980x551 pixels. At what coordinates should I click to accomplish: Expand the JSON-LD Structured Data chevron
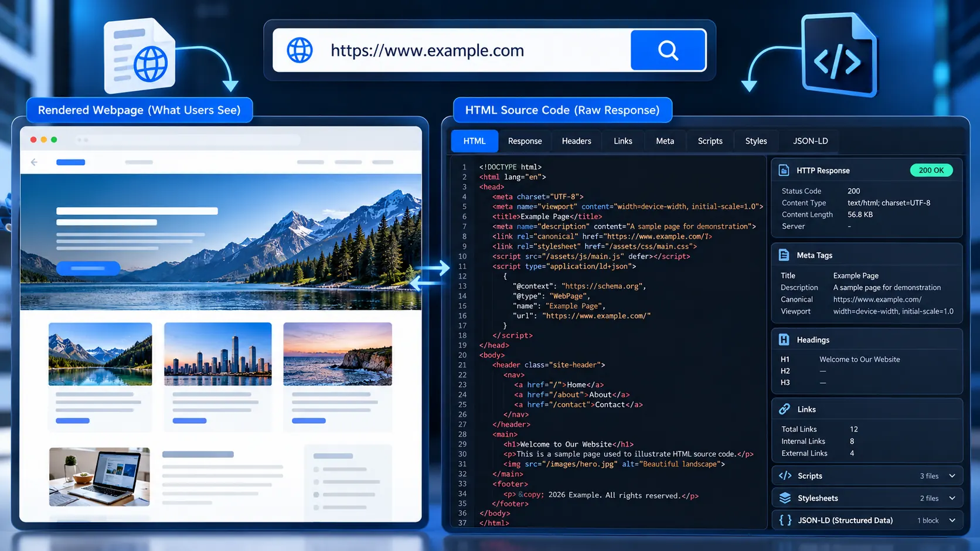pos(952,521)
